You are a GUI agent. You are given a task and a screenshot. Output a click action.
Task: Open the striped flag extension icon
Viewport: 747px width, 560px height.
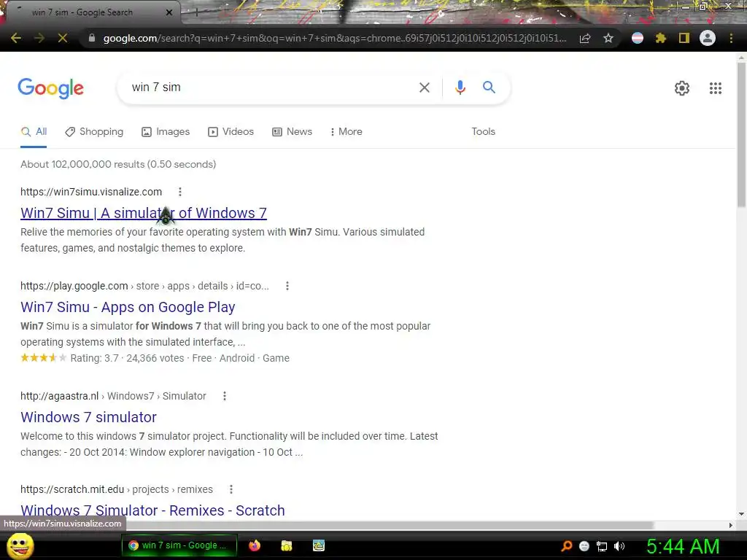638,38
